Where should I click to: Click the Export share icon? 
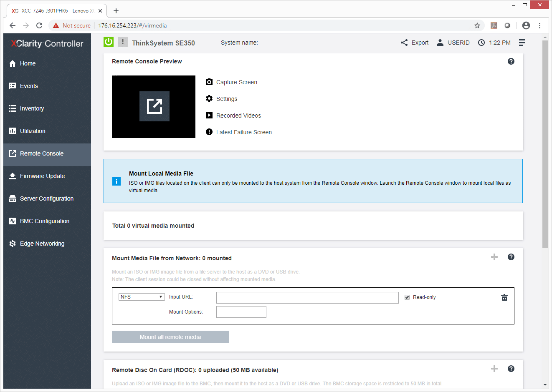[x=404, y=43]
